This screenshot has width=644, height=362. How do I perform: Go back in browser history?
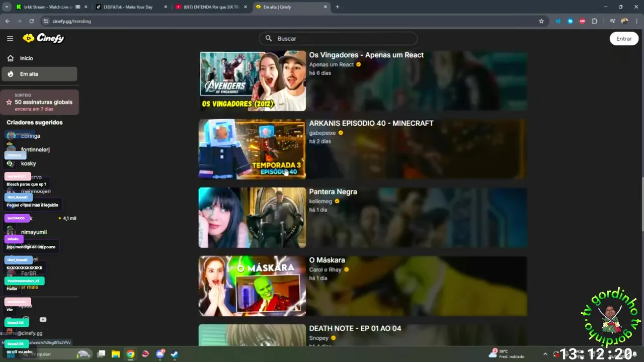tap(8, 21)
